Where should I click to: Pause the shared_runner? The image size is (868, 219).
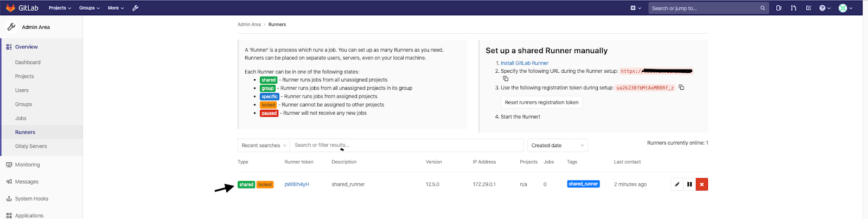click(690, 184)
